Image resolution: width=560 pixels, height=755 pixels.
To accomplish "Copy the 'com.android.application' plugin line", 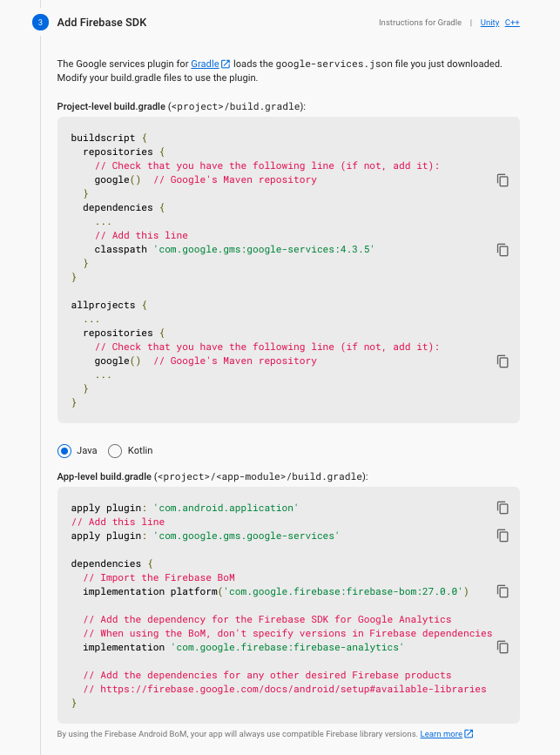I will pos(503,508).
